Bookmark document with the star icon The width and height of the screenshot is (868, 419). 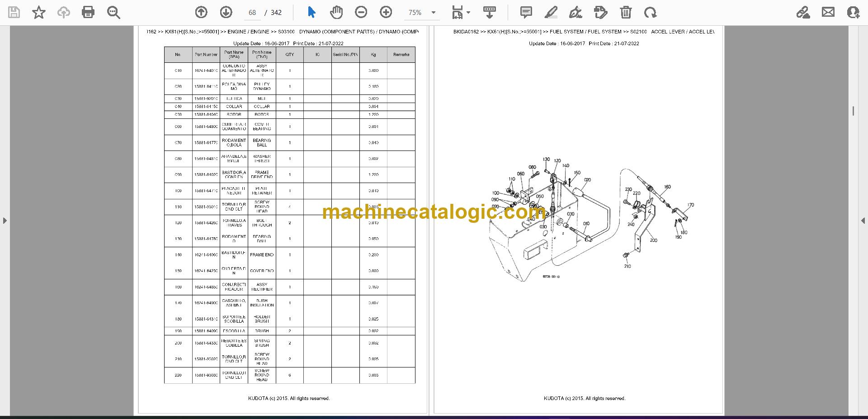[39, 13]
